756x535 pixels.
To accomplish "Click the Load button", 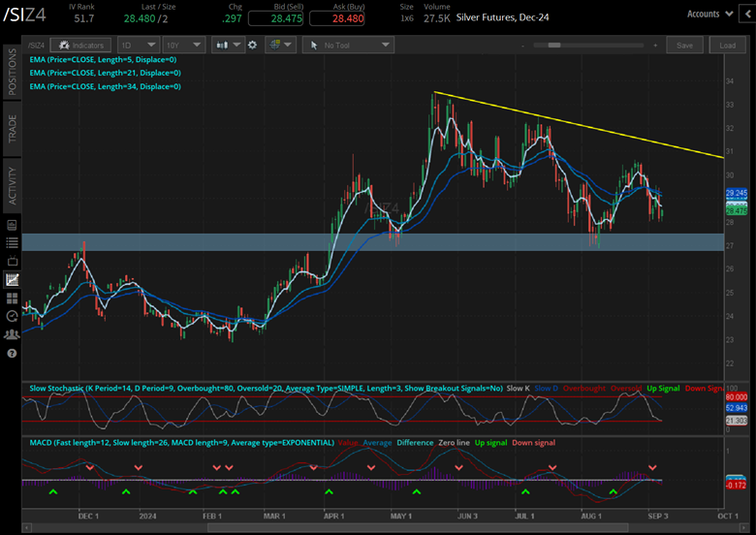I will pos(727,45).
